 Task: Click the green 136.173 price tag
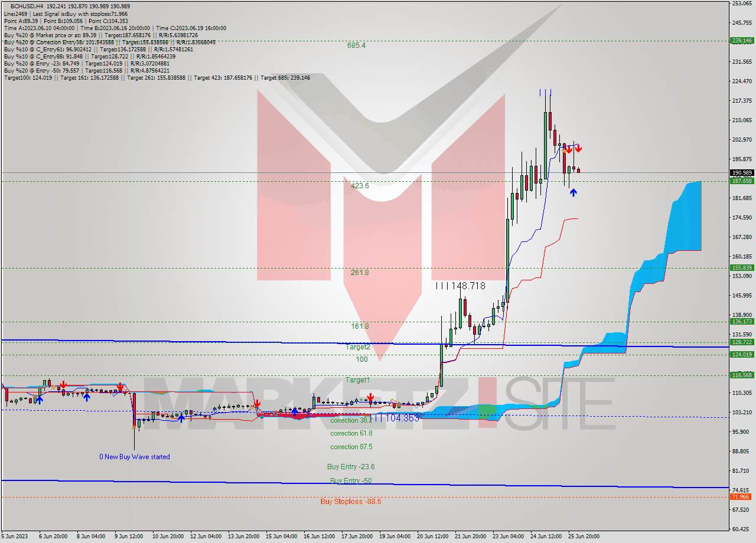coord(742,321)
